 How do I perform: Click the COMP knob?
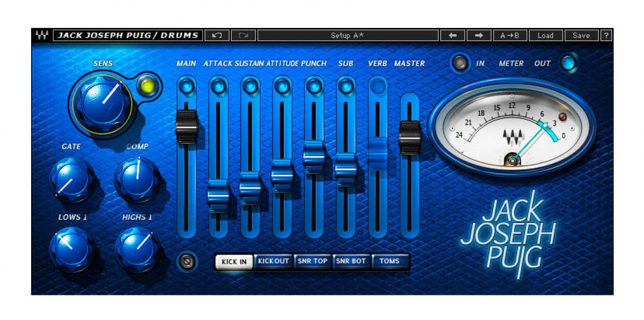(x=137, y=179)
